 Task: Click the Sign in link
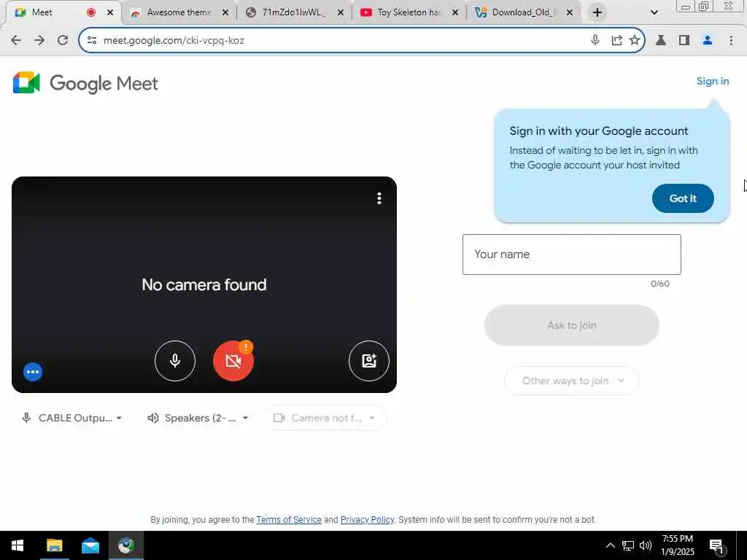712,81
